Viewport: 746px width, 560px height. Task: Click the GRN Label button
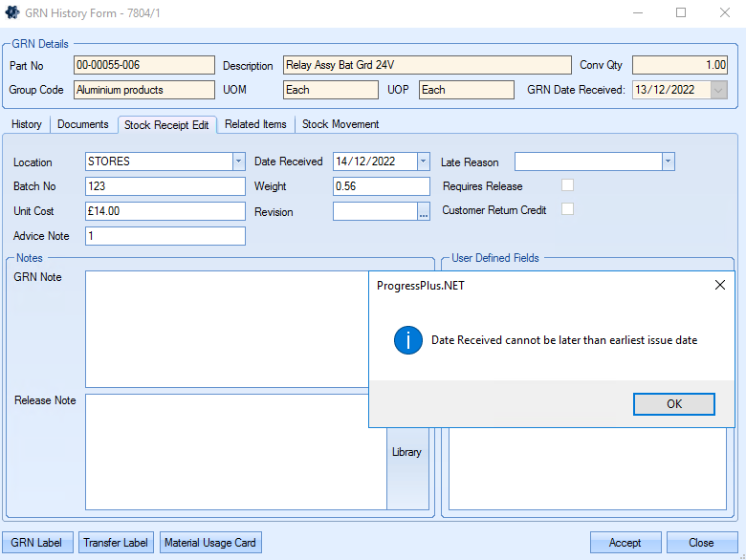[x=37, y=543]
